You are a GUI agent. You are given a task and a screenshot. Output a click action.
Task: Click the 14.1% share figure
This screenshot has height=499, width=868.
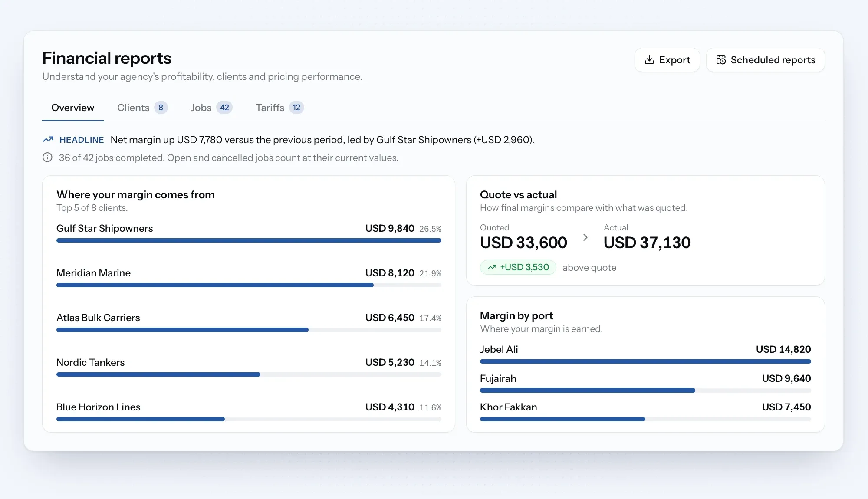[430, 363]
